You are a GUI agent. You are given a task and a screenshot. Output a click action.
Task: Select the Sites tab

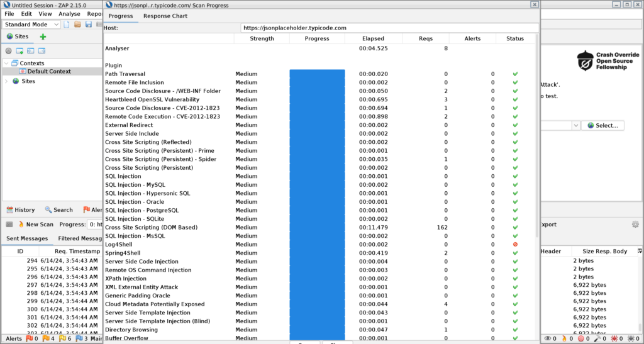tap(18, 36)
